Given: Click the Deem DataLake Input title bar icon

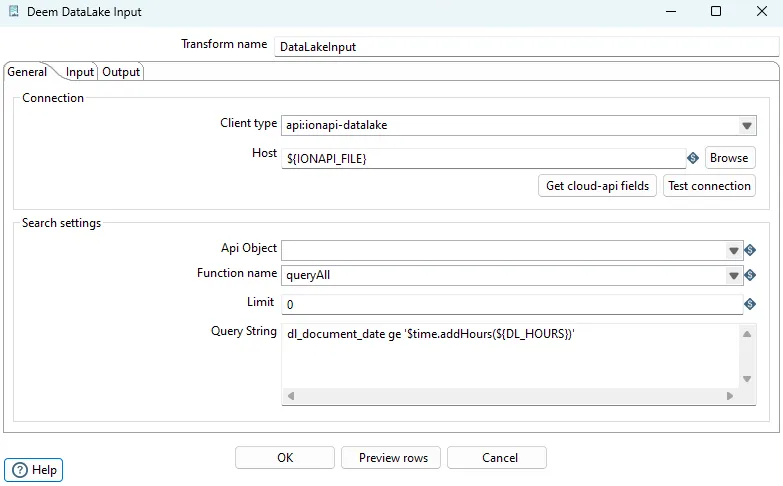Looking at the screenshot, I should pyautogui.click(x=12, y=12).
